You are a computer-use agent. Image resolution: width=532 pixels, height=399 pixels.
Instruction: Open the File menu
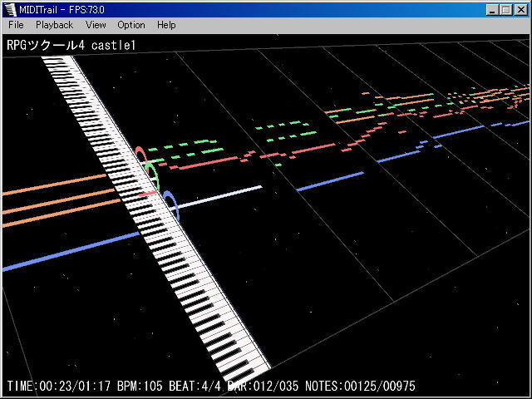click(x=16, y=25)
